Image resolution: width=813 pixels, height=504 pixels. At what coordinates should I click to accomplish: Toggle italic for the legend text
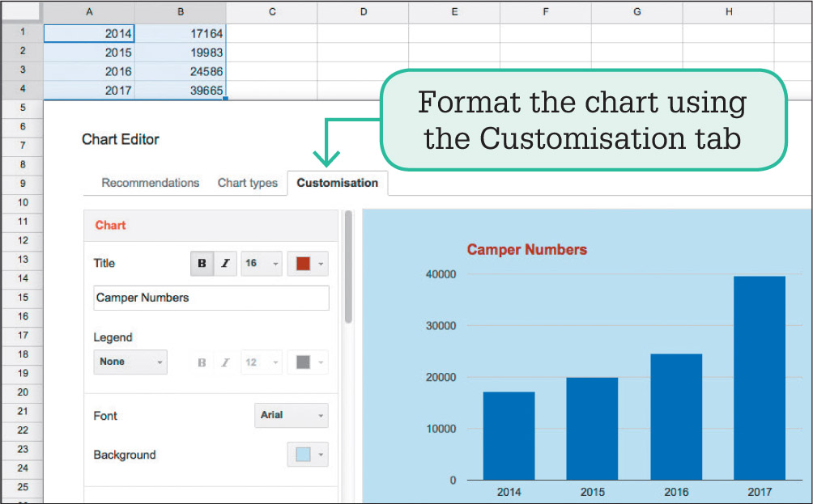click(x=226, y=362)
